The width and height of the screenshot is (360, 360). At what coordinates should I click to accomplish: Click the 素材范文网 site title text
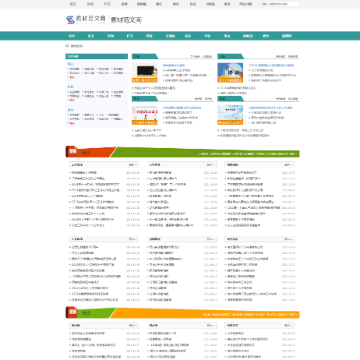[126, 20]
